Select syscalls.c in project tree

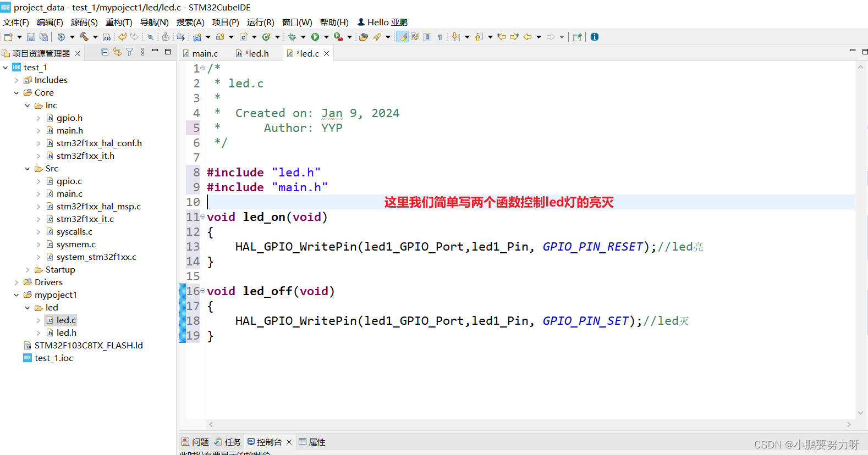pos(74,232)
